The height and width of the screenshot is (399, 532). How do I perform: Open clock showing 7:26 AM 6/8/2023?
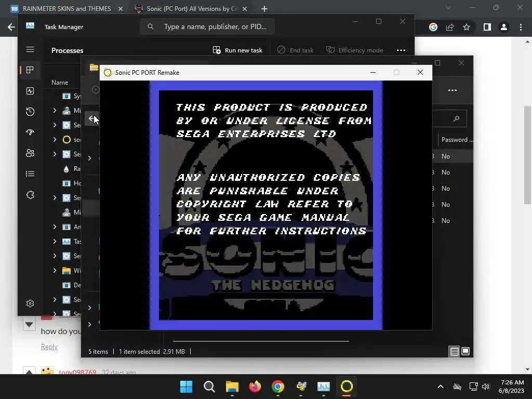coord(511,387)
